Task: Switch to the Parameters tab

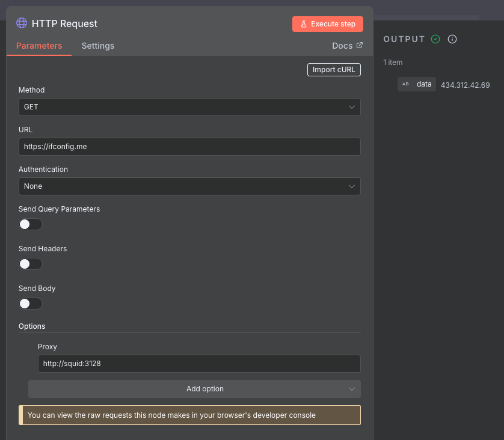Action: point(39,46)
